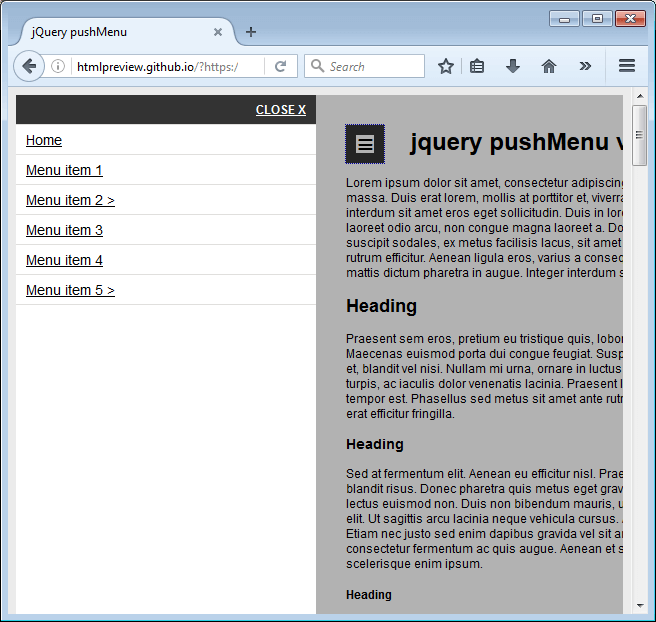Click the browser back arrow button
The height and width of the screenshot is (622, 656).
click(x=29, y=66)
